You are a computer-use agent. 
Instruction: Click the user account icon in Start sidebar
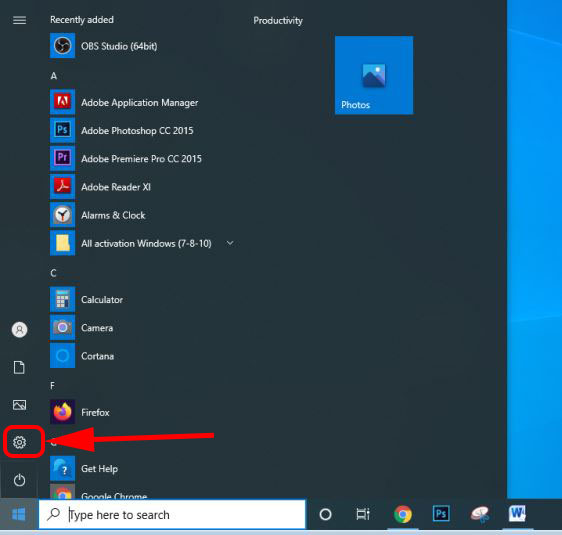(19, 329)
